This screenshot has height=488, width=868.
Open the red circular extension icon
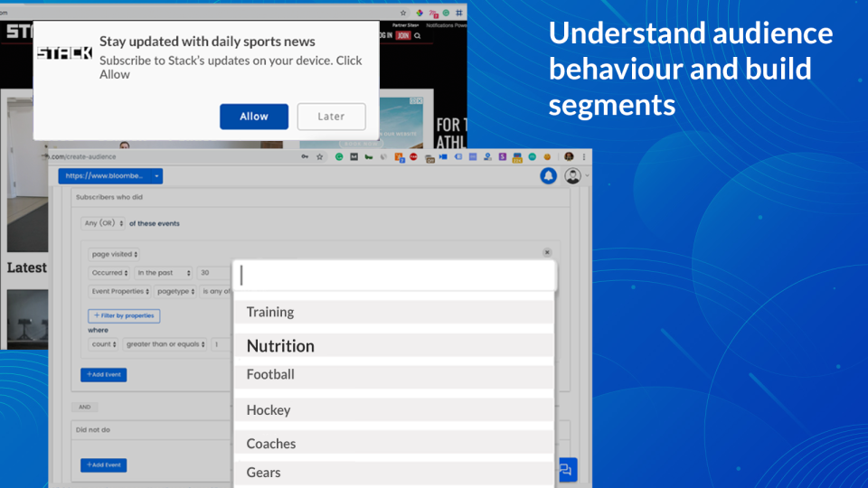pyautogui.click(x=413, y=157)
